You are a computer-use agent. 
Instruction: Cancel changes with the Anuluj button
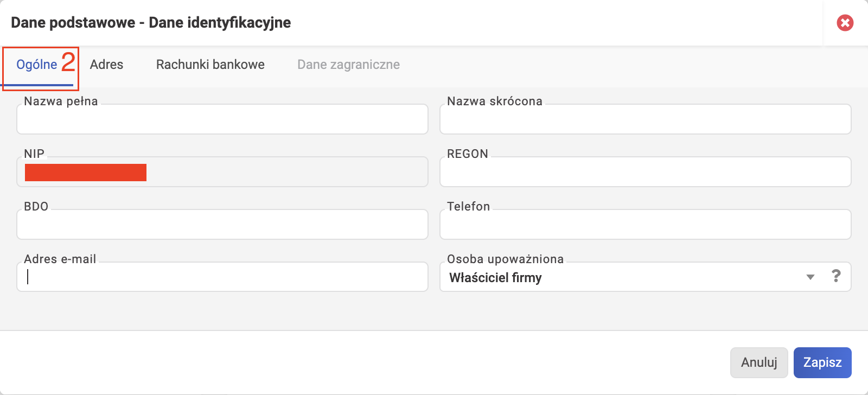click(759, 362)
